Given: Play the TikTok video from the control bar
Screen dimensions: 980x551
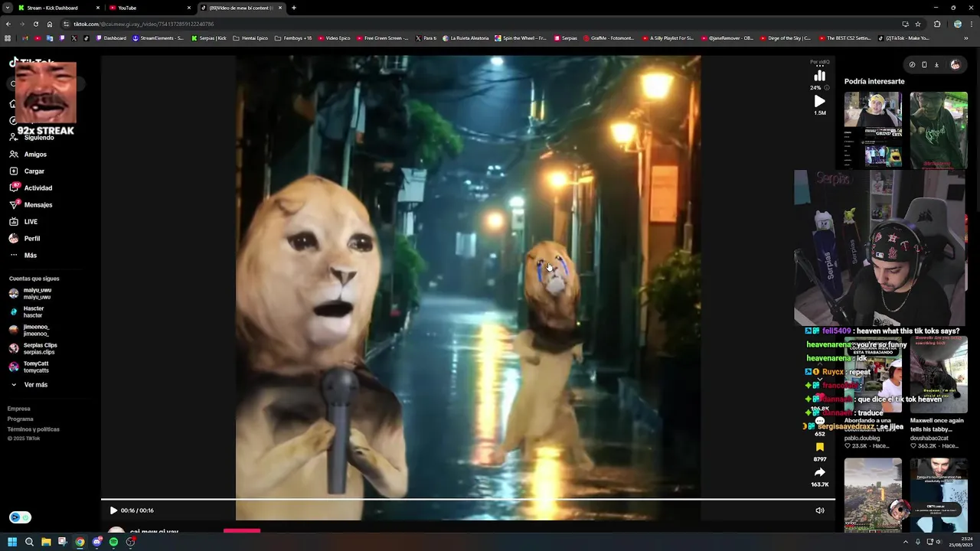Looking at the screenshot, I should [x=113, y=510].
